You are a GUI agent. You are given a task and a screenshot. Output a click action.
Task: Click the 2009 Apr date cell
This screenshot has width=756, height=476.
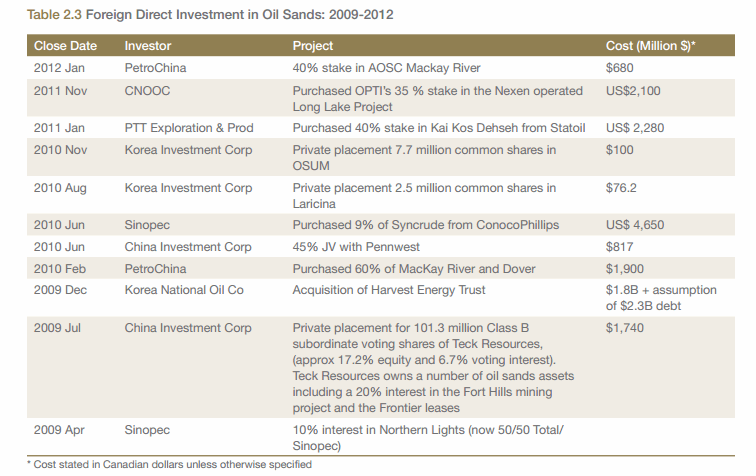tap(58, 430)
